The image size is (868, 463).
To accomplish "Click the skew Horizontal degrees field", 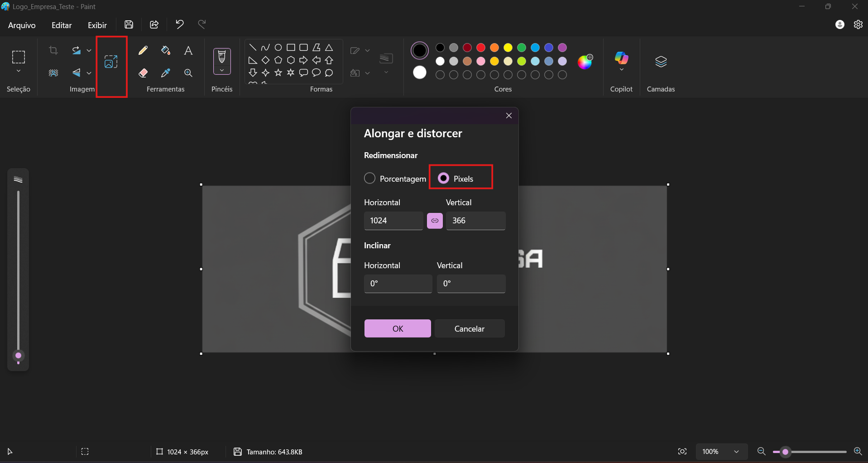I will pyautogui.click(x=398, y=284).
